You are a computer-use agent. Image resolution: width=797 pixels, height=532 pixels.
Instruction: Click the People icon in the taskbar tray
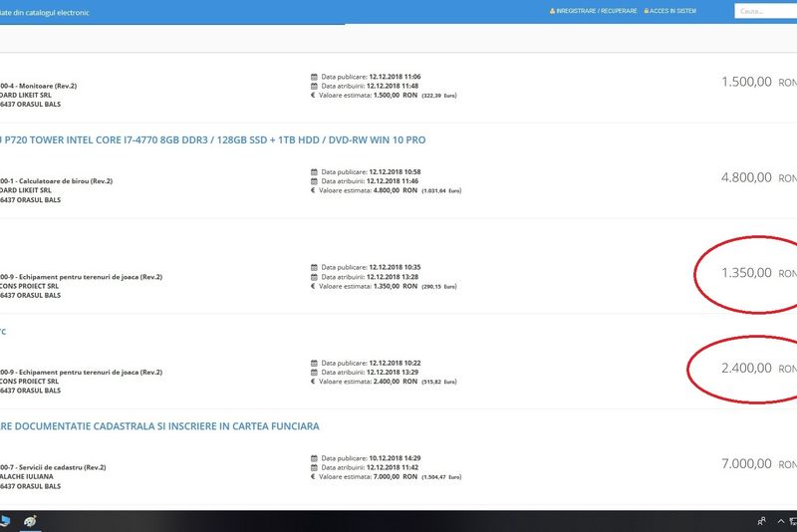click(x=762, y=521)
